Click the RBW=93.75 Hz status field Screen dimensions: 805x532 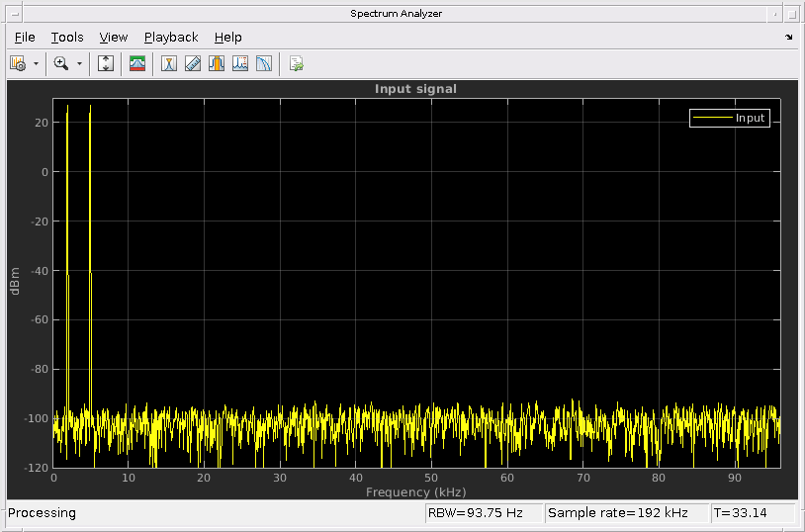483,513
